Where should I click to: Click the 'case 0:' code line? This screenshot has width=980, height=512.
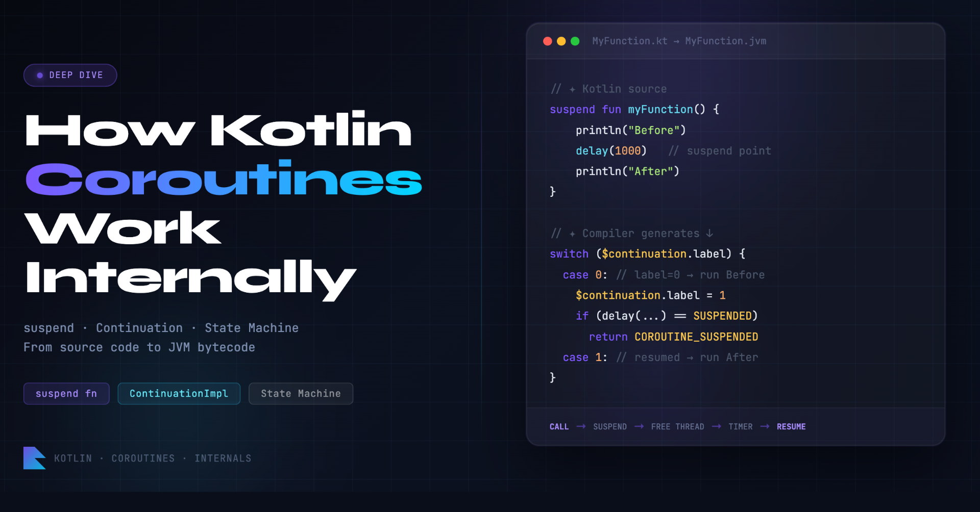pyautogui.click(x=664, y=275)
